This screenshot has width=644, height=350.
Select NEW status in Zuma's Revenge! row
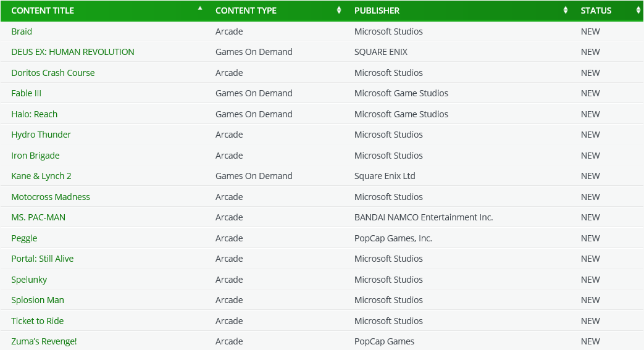click(x=590, y=341)
